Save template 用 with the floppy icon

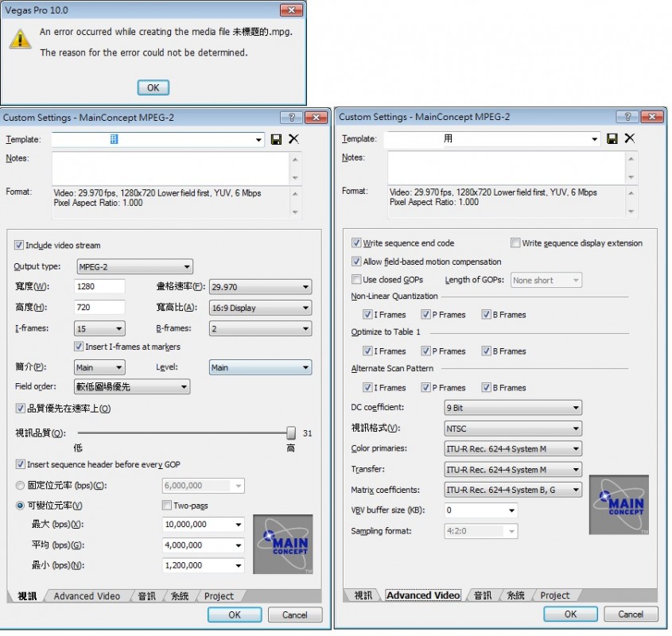pos(612,138)
